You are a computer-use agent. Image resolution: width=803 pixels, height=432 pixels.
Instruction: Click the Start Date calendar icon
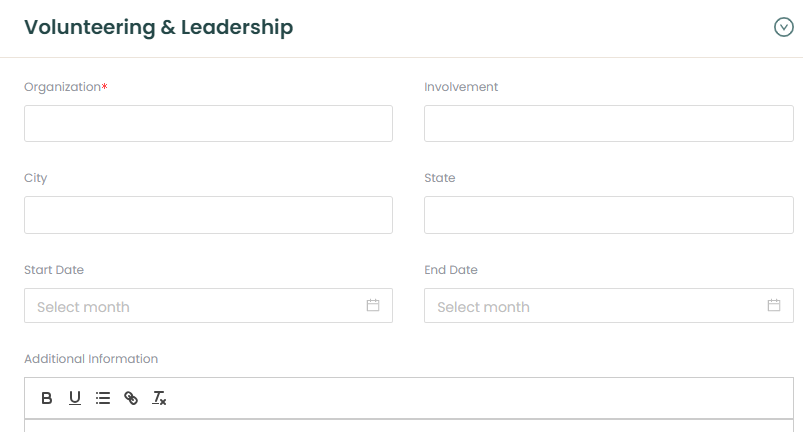click(x=373, y=305)
